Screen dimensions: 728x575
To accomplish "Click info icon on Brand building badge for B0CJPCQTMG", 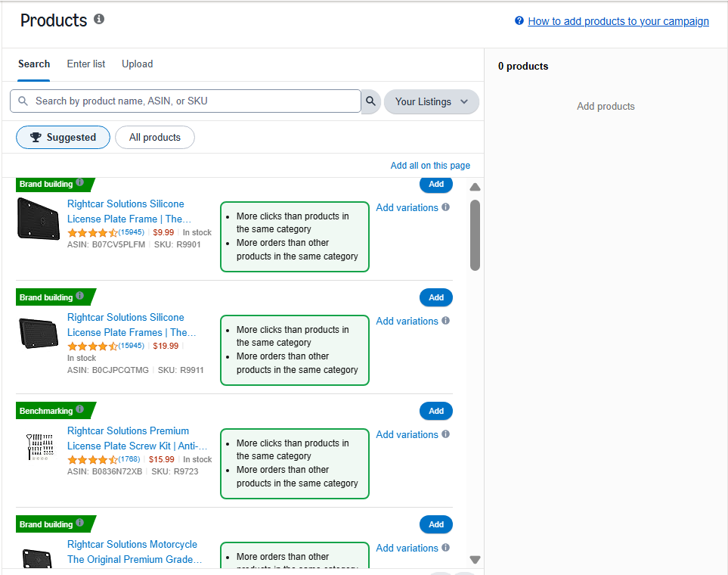I will point(80,296).
